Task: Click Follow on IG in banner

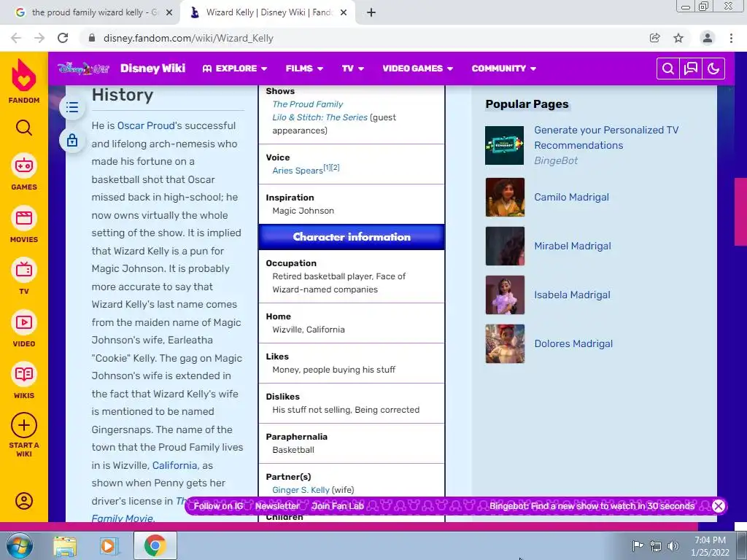Action: tap(218, 506)
